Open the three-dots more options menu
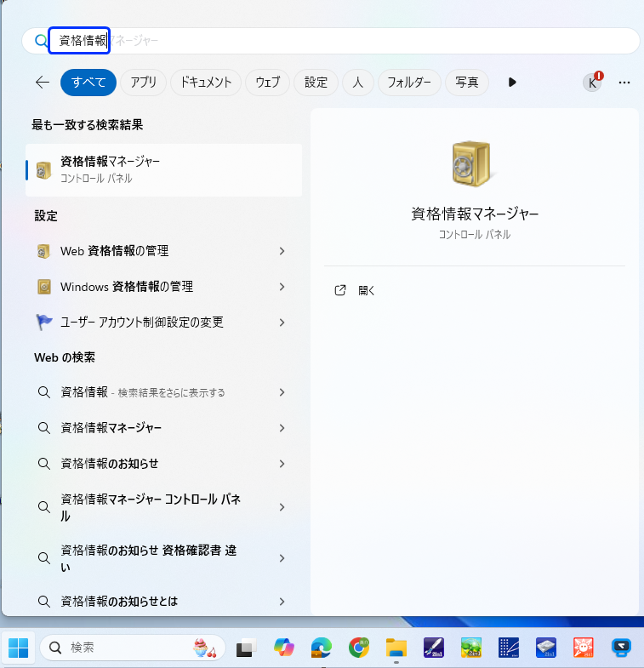Screen dimensions: 644x668 coord(624,83)
